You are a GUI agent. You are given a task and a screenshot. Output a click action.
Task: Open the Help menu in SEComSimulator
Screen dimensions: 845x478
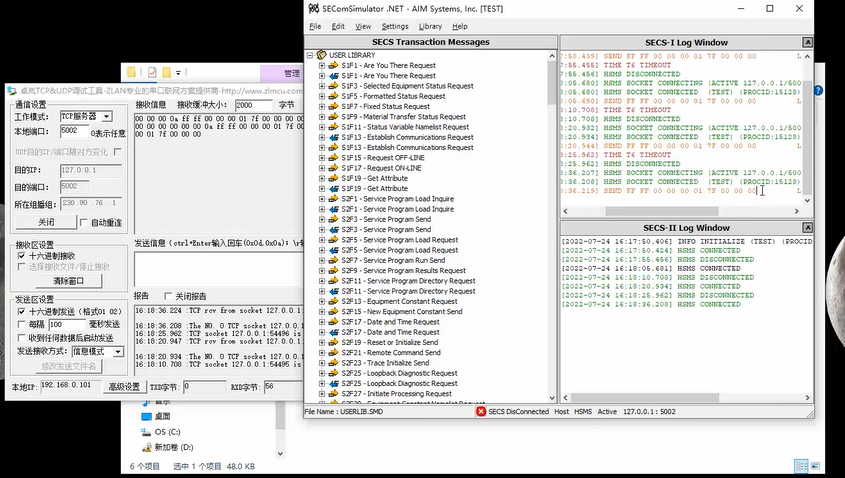click(x=460, y=26)
